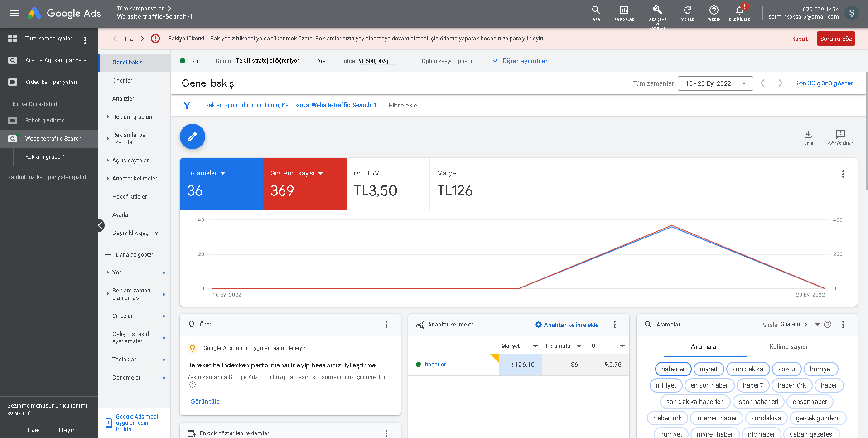Image resolution: width=868 pixels, height=438 pixels.
Task: Open Aramalar card three-dot menu
Action: point(843,325)
